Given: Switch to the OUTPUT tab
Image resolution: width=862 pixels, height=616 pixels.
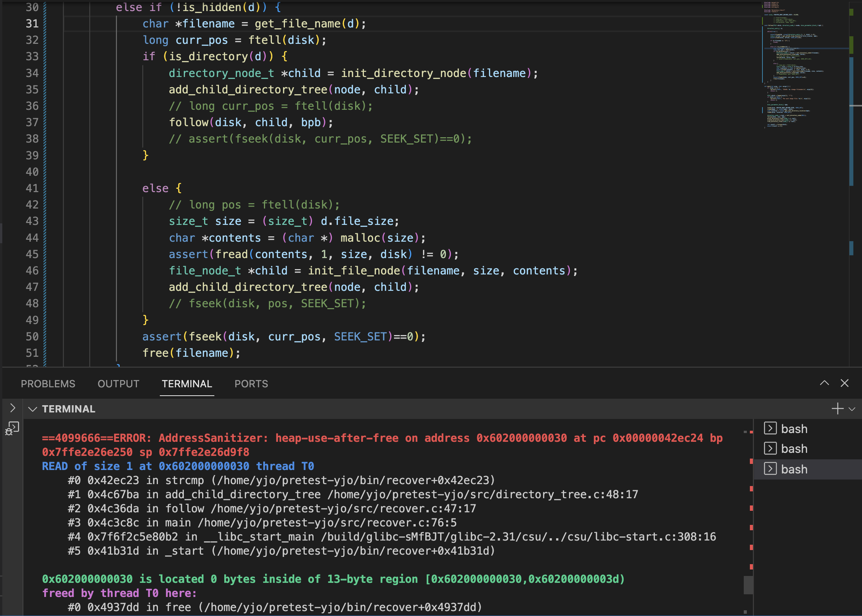Looking at the screenshot, I should coord(118,384).
